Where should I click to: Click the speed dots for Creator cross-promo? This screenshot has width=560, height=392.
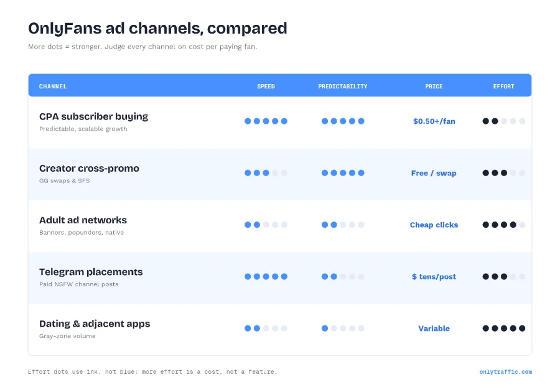(266, 173)
